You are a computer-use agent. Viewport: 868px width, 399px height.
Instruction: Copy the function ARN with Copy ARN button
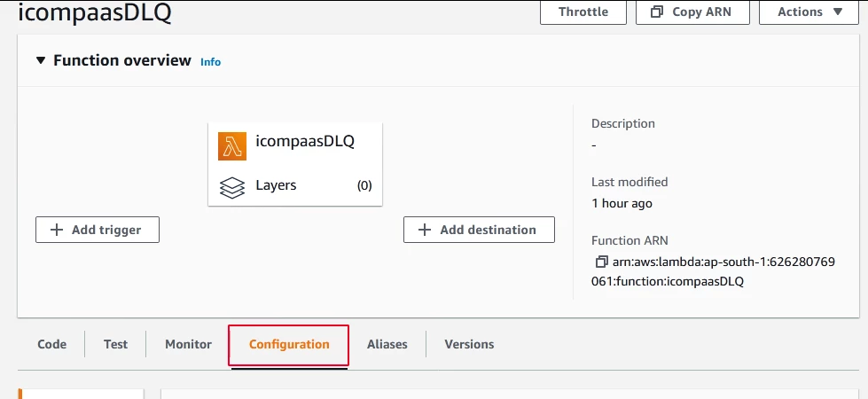(x=692, y=12)
